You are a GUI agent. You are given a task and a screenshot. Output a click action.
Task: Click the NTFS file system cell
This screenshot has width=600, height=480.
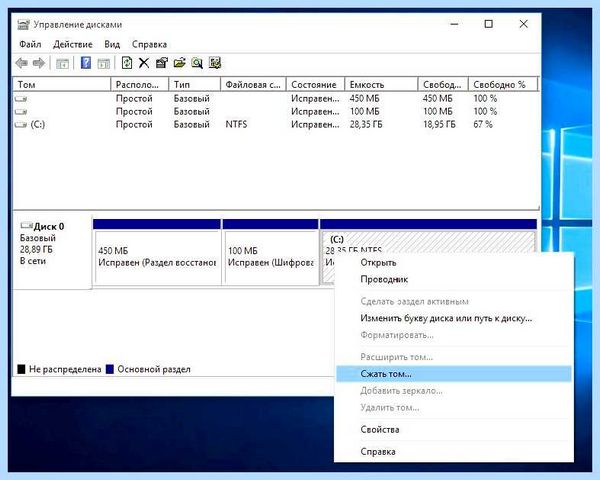click(236, 124)
